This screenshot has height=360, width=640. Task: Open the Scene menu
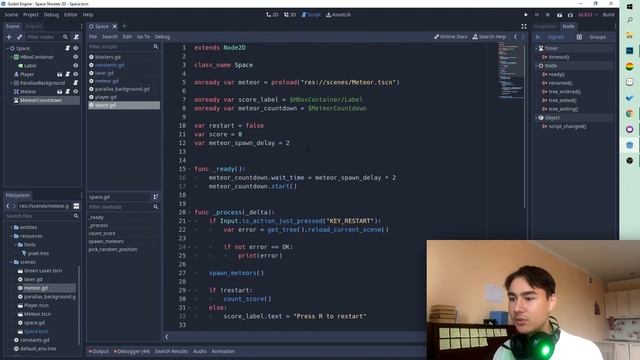click(x=11, y=15)
